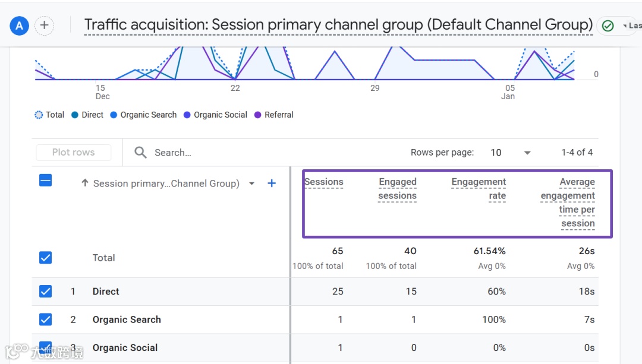Viewport: 642px width, 364px height.
Task: Uncheck the Total row checkbox
Action: click(x=45, y=258)
